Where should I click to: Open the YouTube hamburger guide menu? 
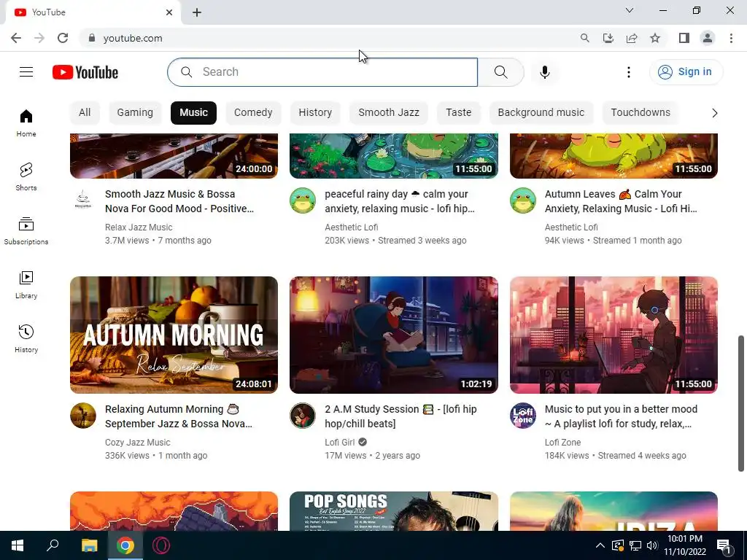(x=26, y=72)
